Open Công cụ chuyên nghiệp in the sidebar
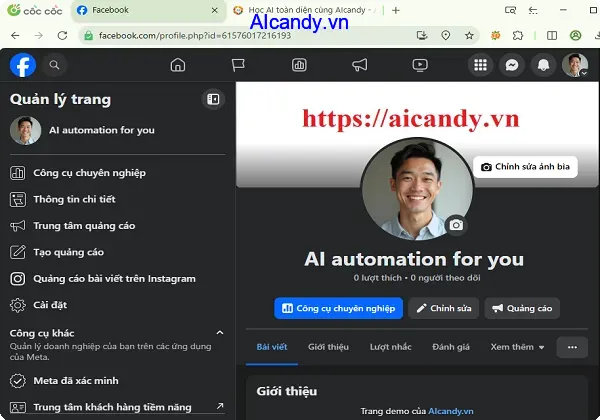 click(x=117, y=173)
